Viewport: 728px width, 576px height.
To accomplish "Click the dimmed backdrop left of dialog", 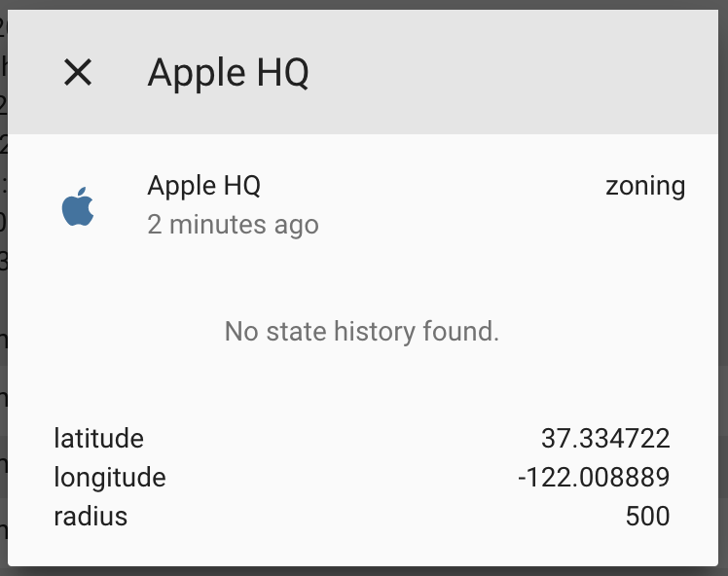I will pyautogui.click(x=3, y=288).
